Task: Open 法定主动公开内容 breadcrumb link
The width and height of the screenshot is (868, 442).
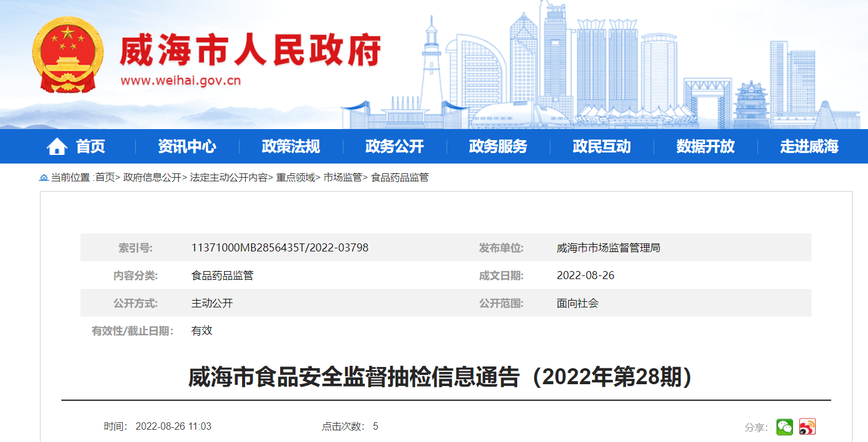Action: point(229,178)
